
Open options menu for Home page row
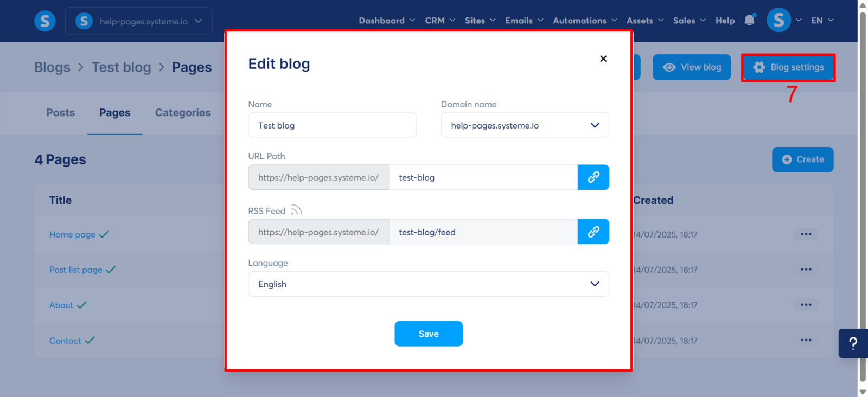pyautogui.click(x=806, y=234)
